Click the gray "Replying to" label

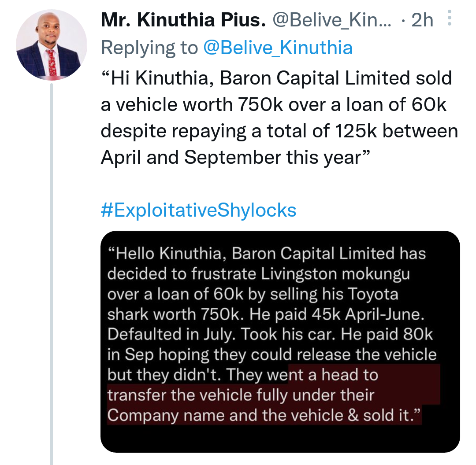point(149,48)
